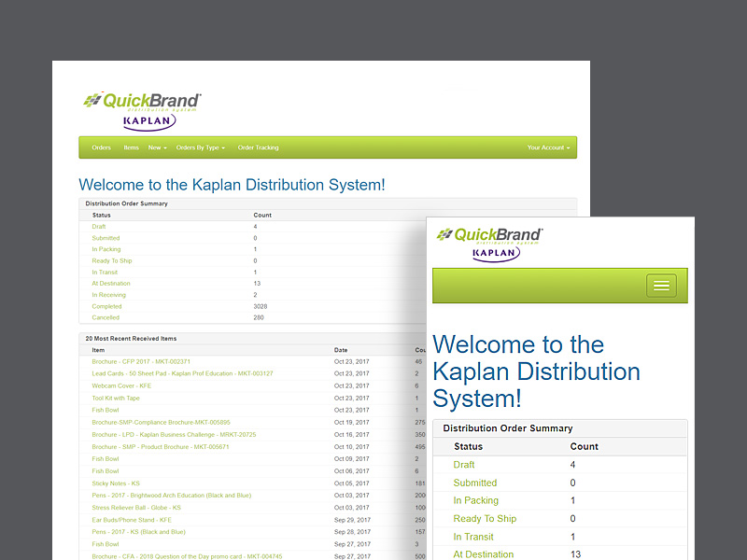747x560 pixels.
Task: Open the Your Account dropdown
Action: 548,147
